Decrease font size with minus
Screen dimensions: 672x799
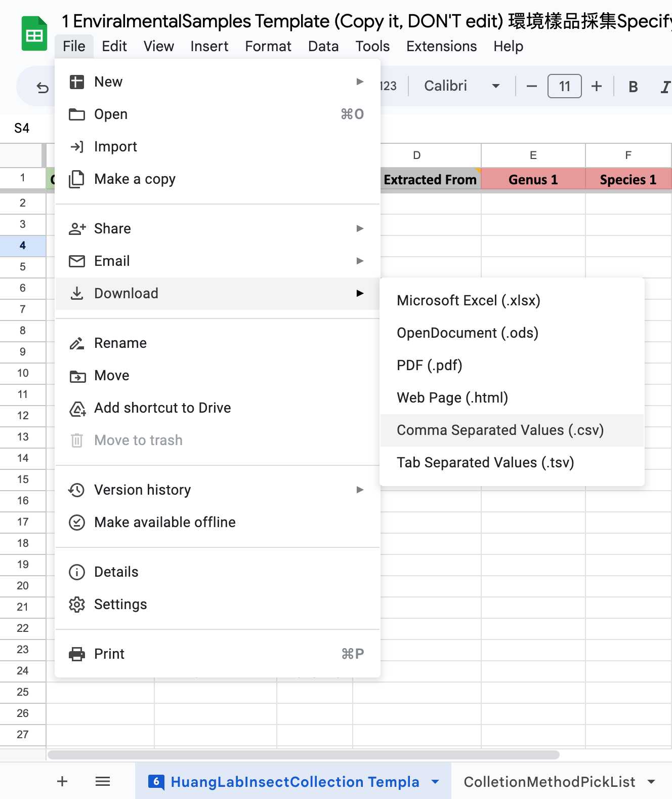point(532,87)
